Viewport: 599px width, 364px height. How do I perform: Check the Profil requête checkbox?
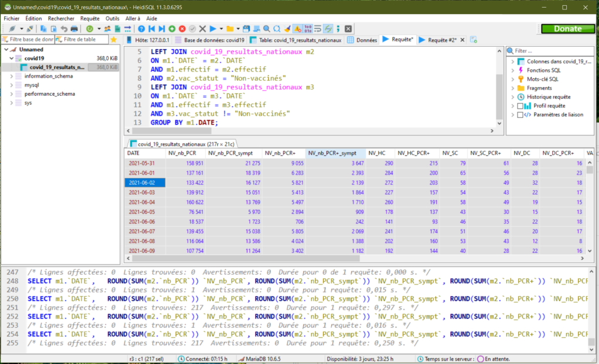520,106
